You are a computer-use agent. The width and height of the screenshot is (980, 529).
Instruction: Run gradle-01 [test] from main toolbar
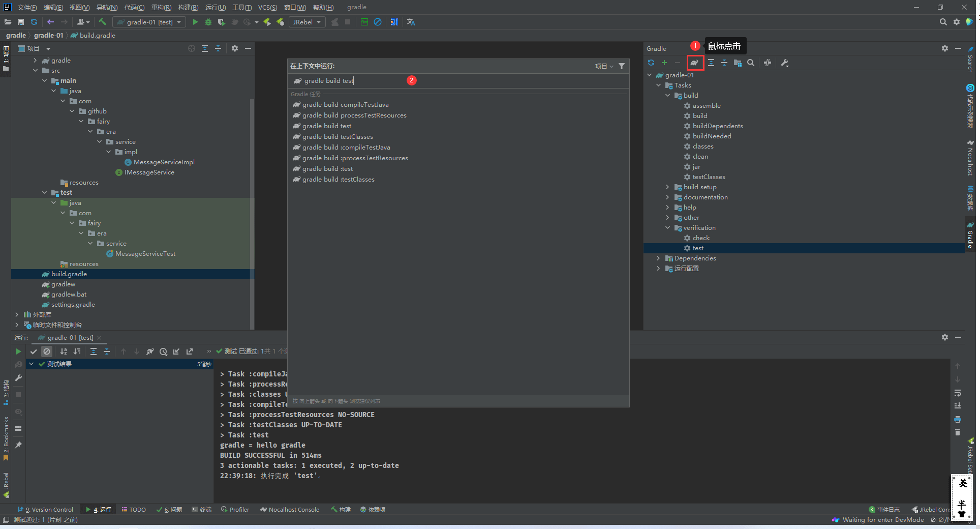[x=195, y=22]
